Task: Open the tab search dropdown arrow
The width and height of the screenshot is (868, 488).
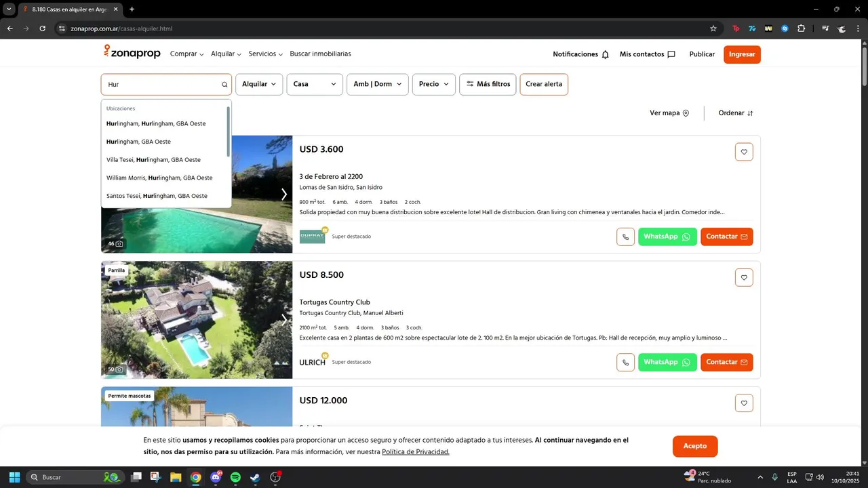Action: click(x=9, y=9)
